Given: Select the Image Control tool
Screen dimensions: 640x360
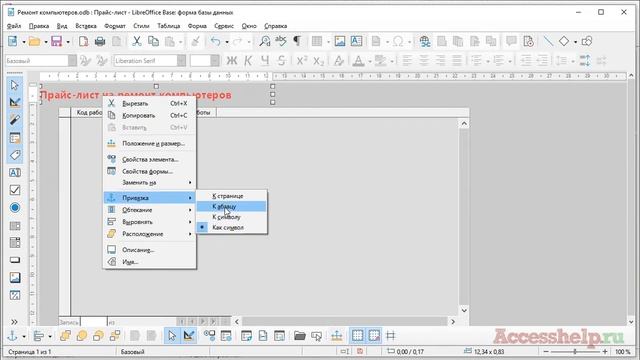Looking at the screenshot, I should pos(15,278).
